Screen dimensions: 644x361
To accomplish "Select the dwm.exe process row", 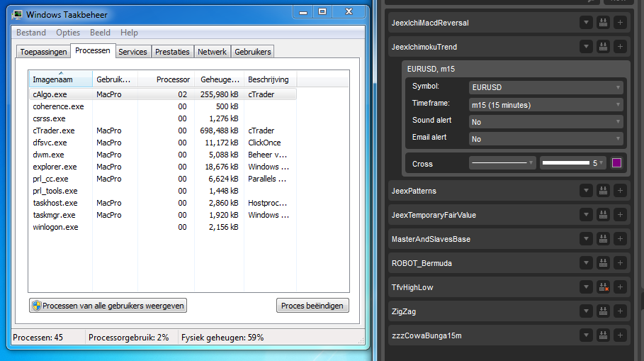I will point(163,155).
